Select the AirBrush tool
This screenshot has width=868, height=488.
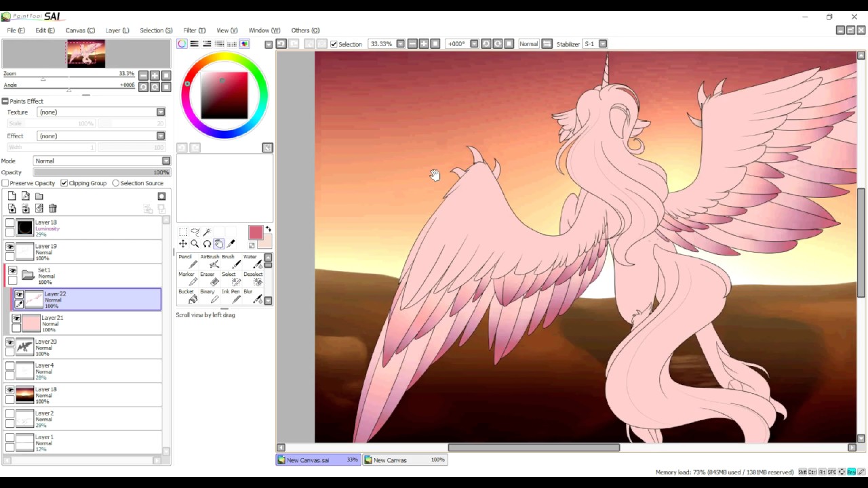pos(210,261)
